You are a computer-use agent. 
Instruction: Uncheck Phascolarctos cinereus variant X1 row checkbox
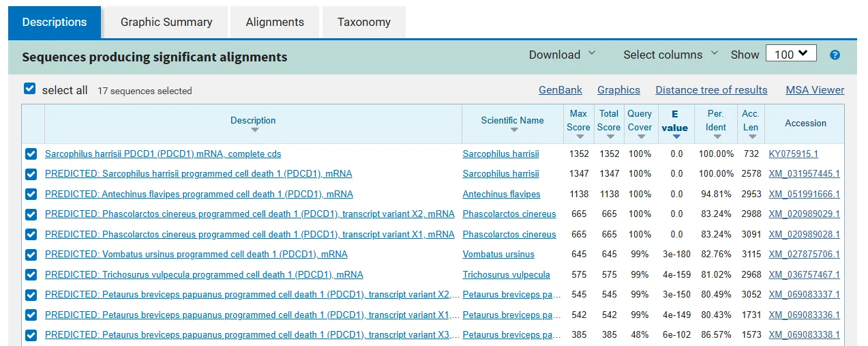[x=31, y=234]
